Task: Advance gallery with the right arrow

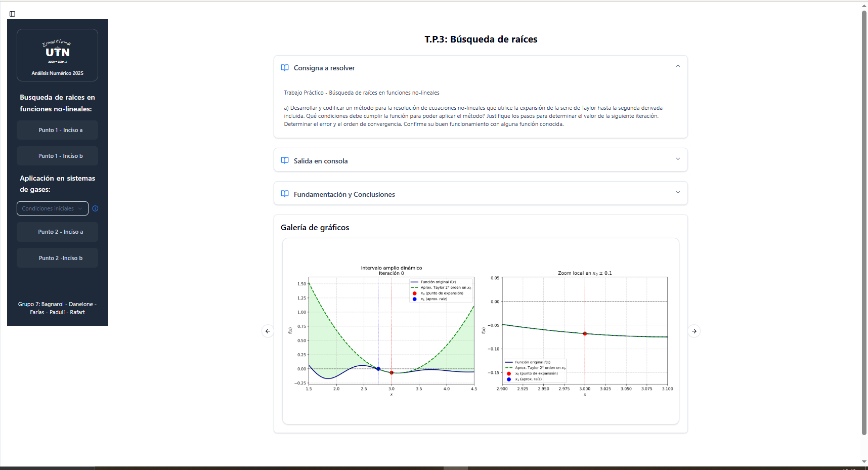Action: tap(694, 331)
